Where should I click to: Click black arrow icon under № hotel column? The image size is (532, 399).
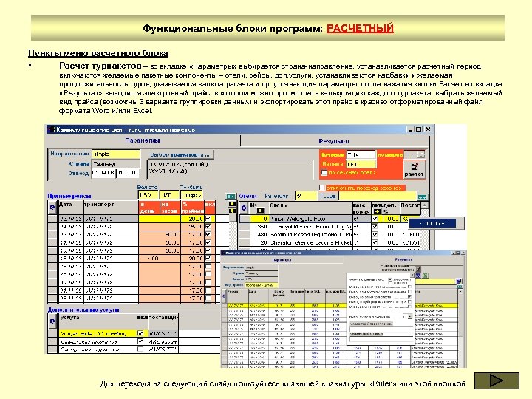260,211
